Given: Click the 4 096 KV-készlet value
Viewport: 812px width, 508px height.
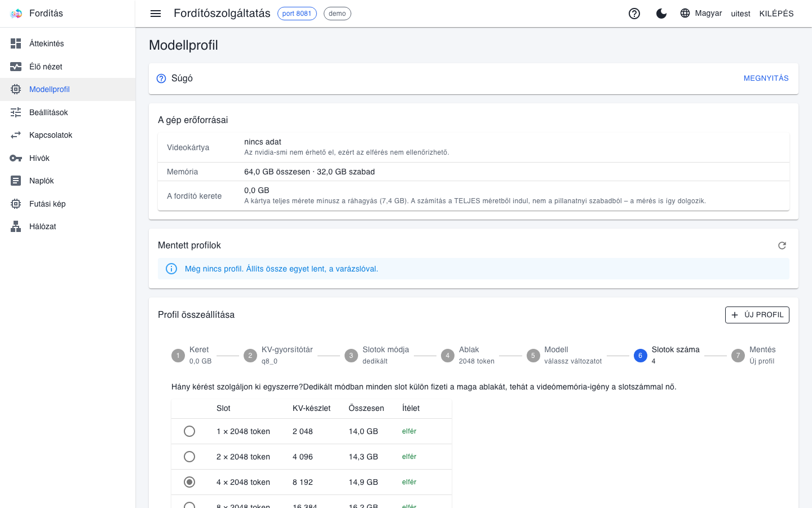Looking at the screenshot, I should point(303,457).
